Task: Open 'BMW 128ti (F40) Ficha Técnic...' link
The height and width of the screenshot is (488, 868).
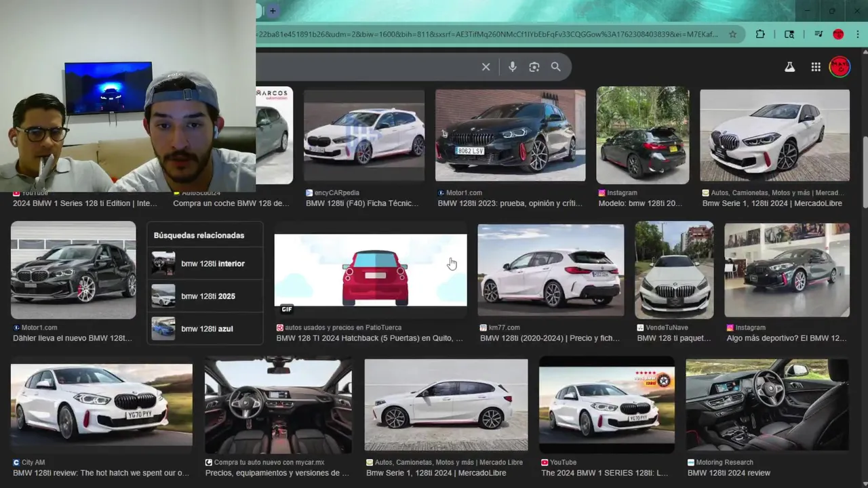Action: coord(363,203)
